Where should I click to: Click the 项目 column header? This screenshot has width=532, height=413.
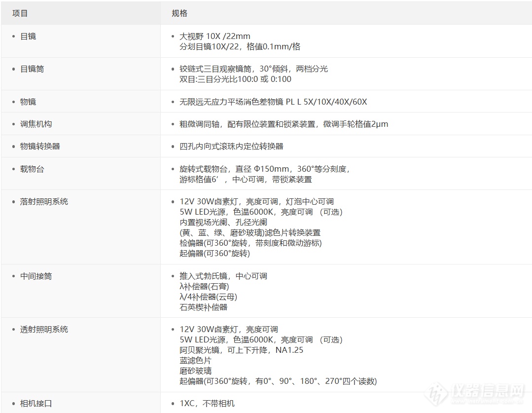click(19, 13)
